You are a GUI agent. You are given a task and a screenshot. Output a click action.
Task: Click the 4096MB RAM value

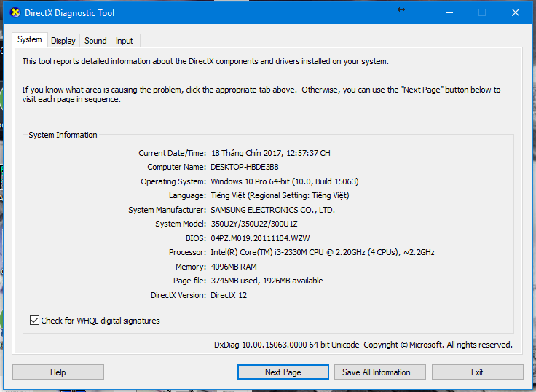pos(234,267)
